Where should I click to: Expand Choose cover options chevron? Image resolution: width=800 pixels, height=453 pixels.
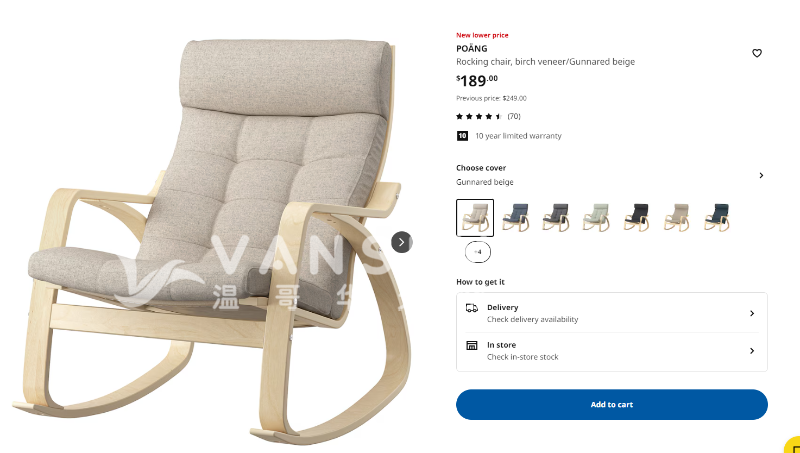pyautogui.click(x=761, y=175)
